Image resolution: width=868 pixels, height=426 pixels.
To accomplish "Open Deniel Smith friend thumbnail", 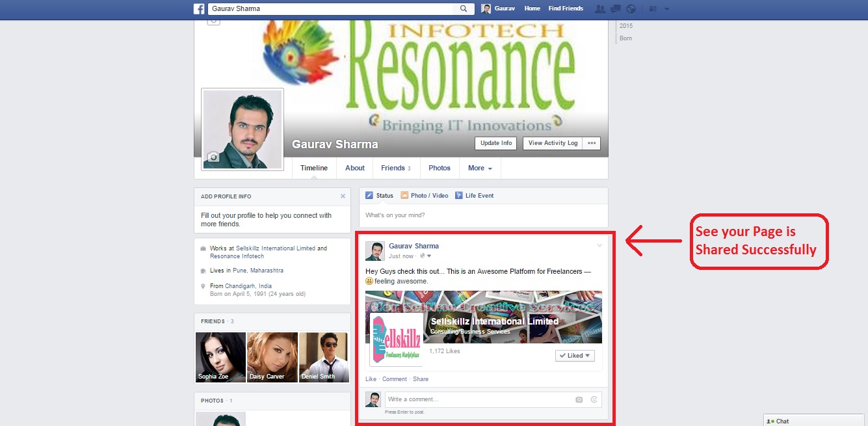I will coord(324,357).
